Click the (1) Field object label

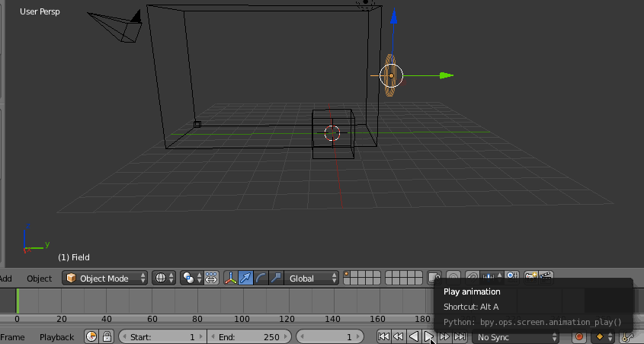73,257
